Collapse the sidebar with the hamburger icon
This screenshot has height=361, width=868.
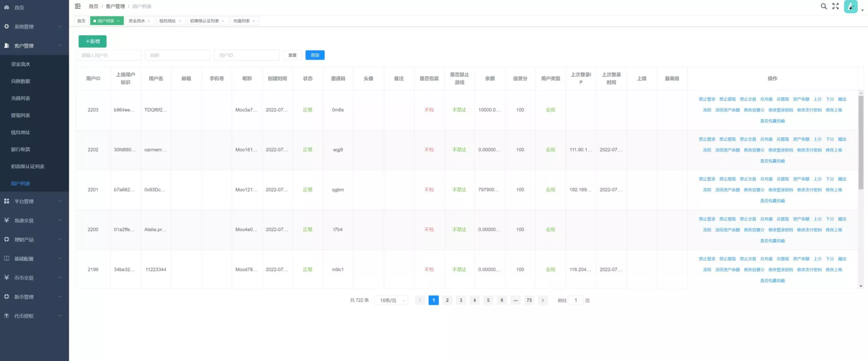pos(77,6)
